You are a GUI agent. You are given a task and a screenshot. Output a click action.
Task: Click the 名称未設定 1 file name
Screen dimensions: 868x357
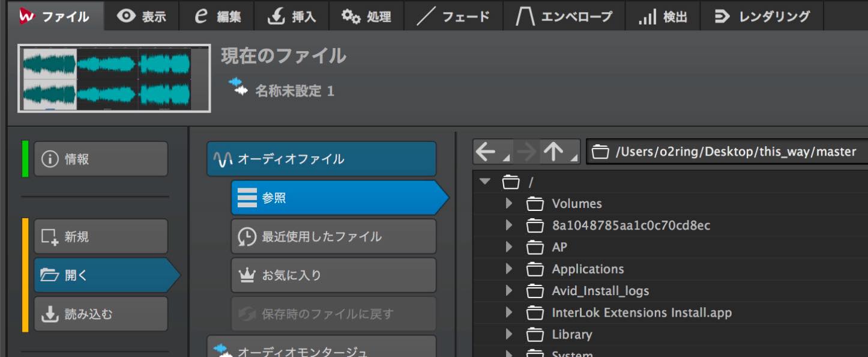point(295,91)
